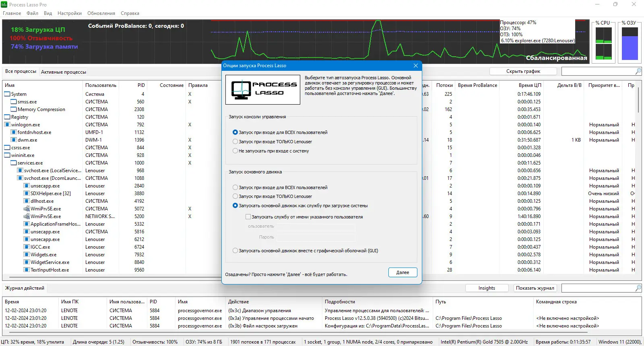Click the Memory Compression process icon
The image size is (644, 346).
point(14,109)
